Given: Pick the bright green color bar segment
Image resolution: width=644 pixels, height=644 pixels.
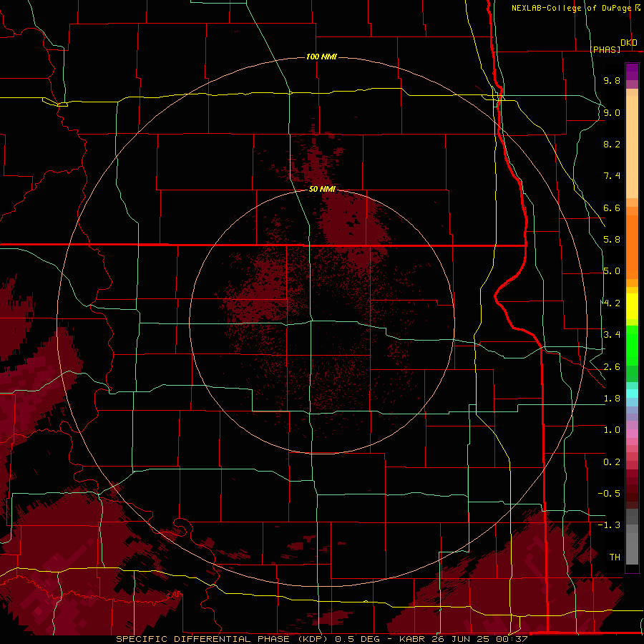Looking at the screenshot, I should pyautogui.click(x=632, y=345).
